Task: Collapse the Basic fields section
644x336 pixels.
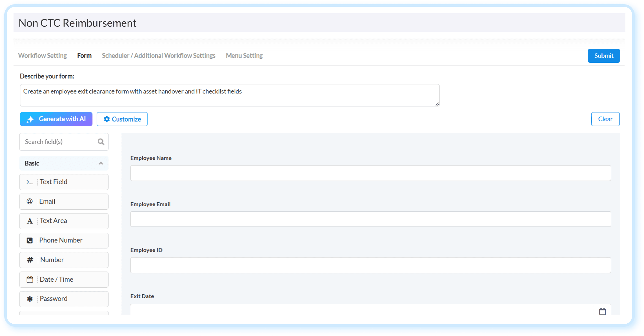Action: tap(101, 163)
